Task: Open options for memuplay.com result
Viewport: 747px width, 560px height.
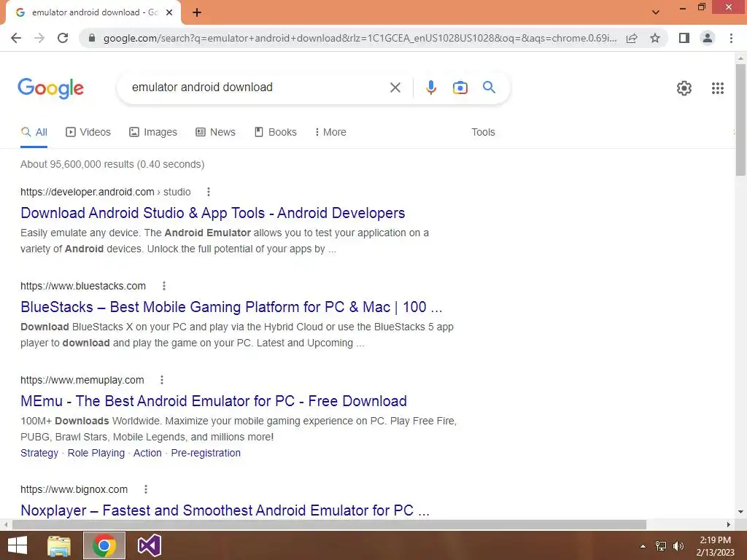Action: (x=161, y=380)
